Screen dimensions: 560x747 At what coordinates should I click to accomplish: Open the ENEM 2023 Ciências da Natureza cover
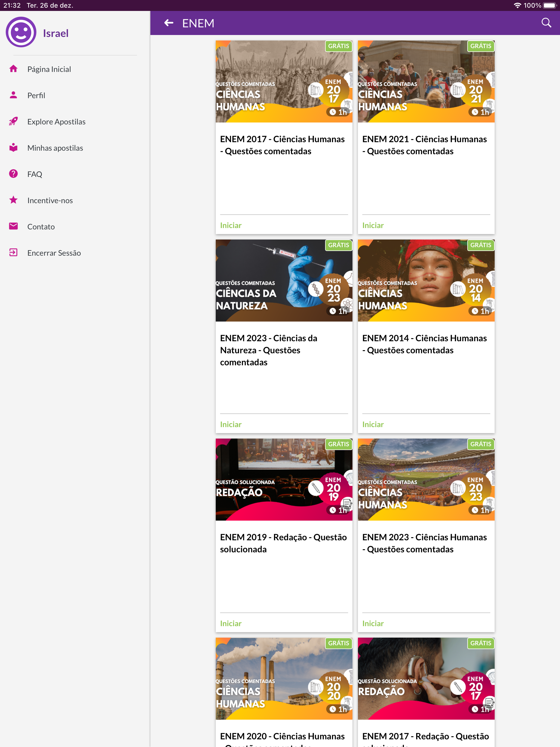point(284,280)
